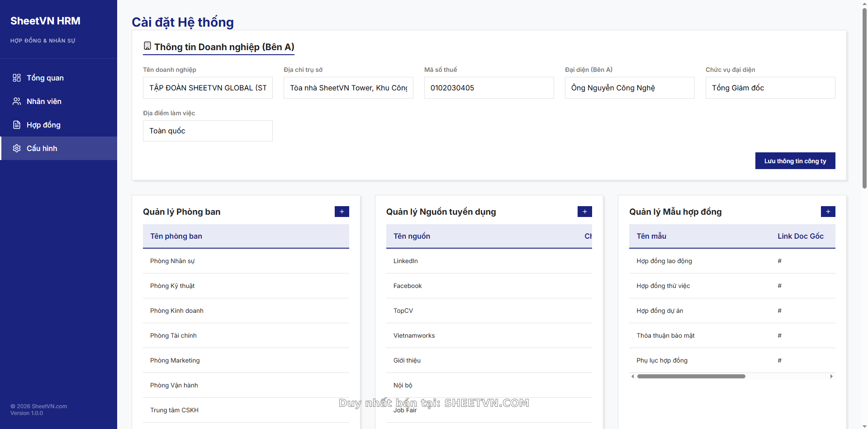Focus the Mã số thuế field
This screenshot has height=429, width=868.
pyautogui.click(x=489, y=88)
